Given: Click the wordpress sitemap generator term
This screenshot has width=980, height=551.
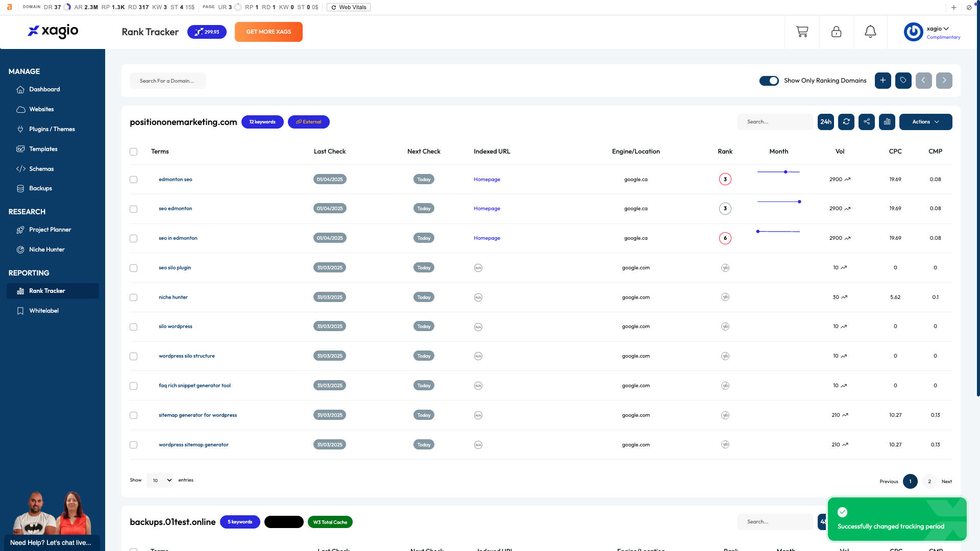Looking at the screenshot, I should [193, 445].
